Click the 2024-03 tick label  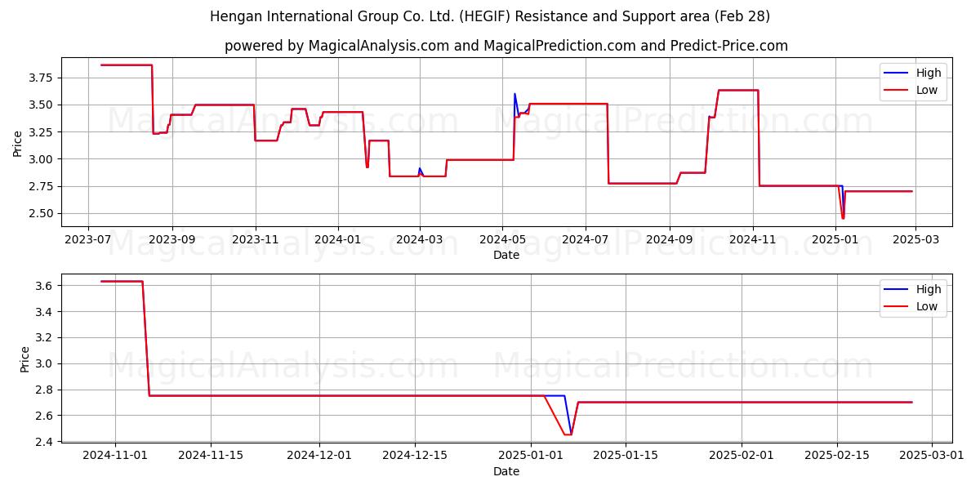420,240
